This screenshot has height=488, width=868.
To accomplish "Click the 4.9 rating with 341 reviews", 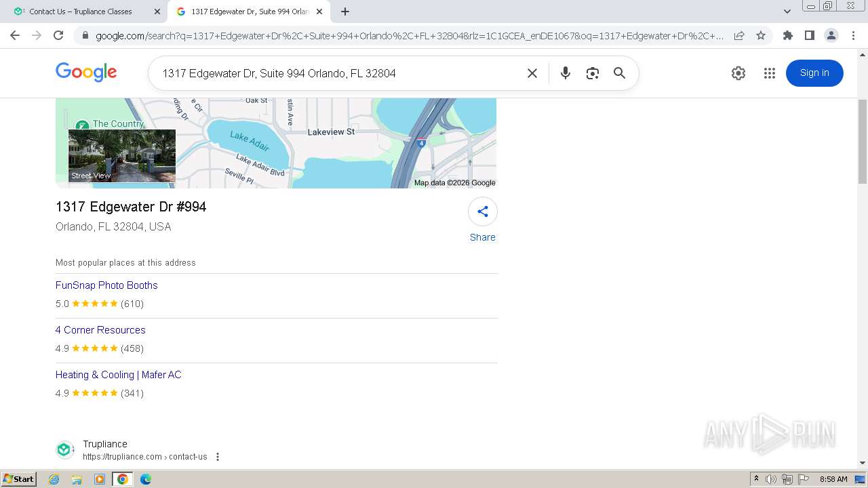I will pyautogui.click(x=100, y=393).
